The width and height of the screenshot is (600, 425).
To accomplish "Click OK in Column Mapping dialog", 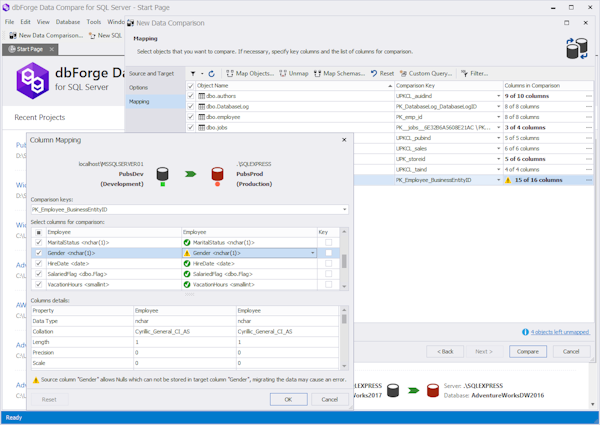I will coord(289,399).
